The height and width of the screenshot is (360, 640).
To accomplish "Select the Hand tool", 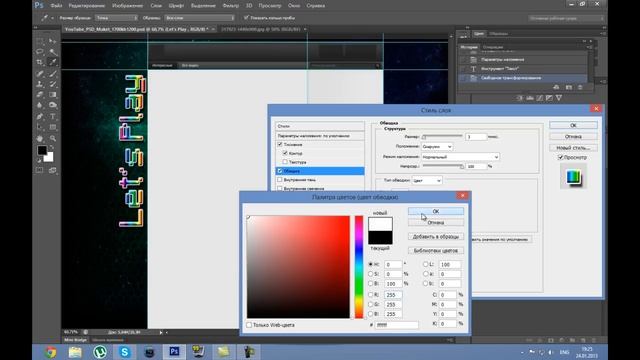I will pos(40,138).
